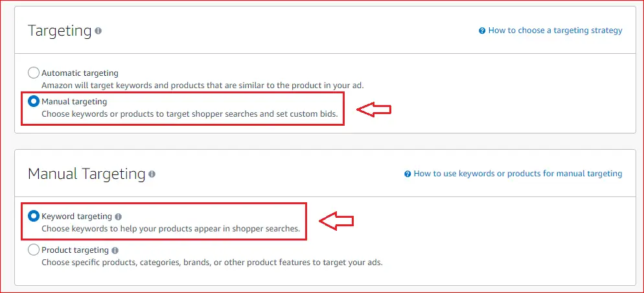Click the 'Automatic targeting' option label text
The image size is (644, 293).
(80, 73)
